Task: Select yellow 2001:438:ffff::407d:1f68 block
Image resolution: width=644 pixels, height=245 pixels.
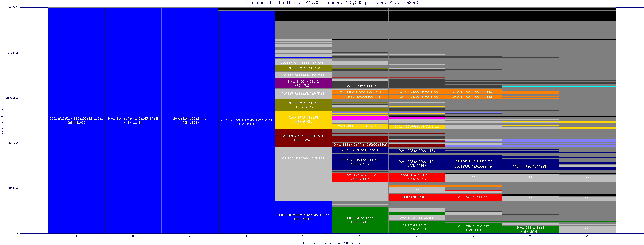Action: click(360, 126)
